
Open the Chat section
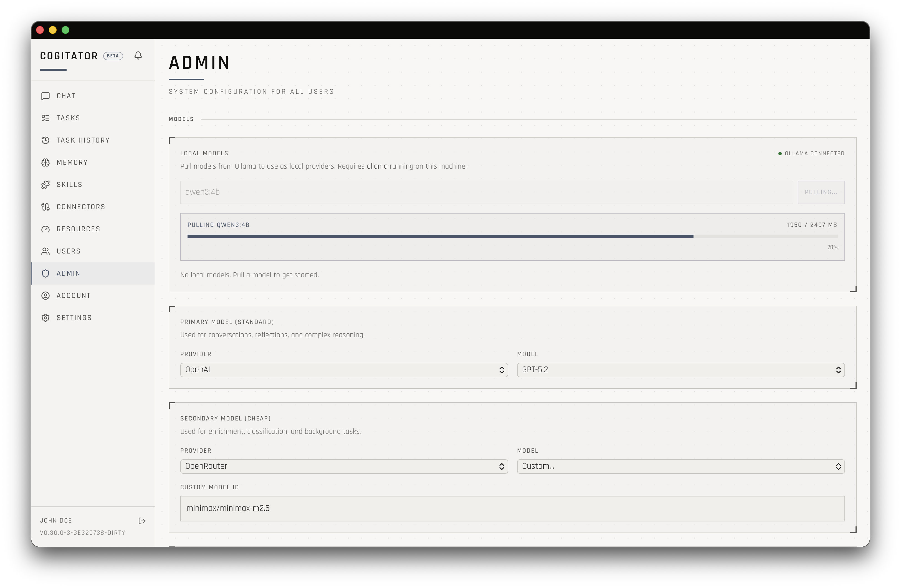pos(93,96)
